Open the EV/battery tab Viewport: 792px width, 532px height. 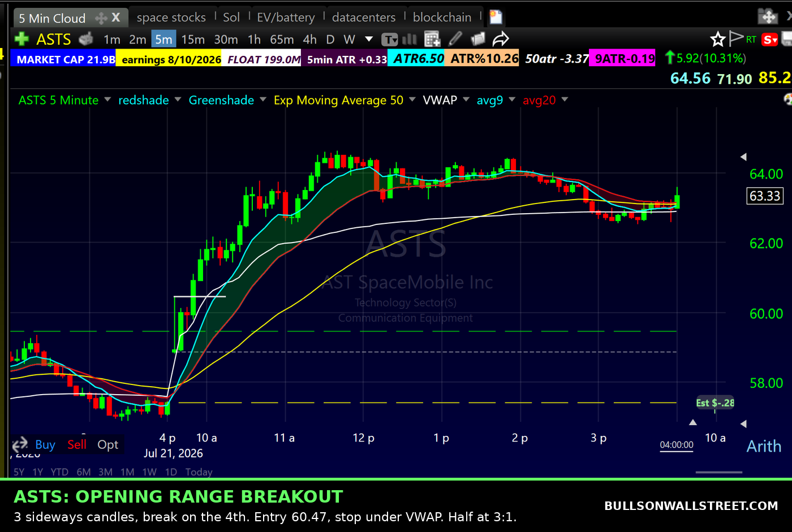(286, 18)
